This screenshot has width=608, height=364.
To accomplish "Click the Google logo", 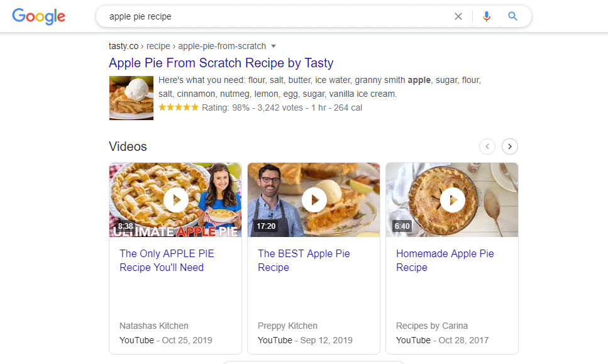I will pyautogui.click(x=38, y=17).
